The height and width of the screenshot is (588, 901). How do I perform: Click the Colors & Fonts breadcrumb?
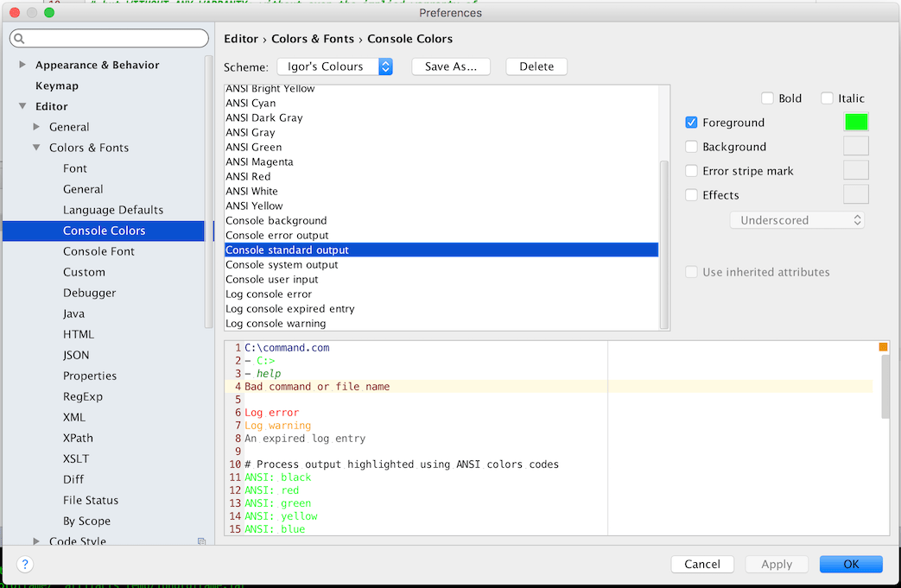pyautogui.click(x=312, y=39)
